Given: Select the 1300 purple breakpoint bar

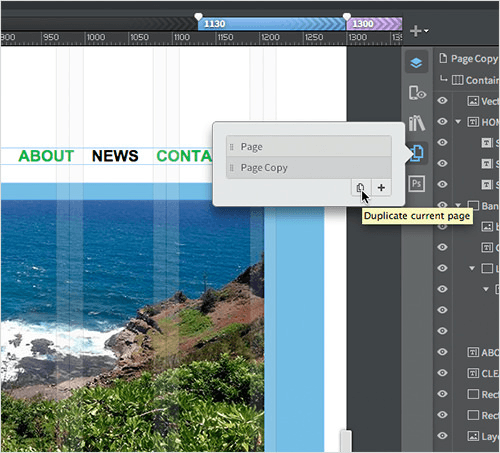Looking at the screenshot, I should pos(374,24).
